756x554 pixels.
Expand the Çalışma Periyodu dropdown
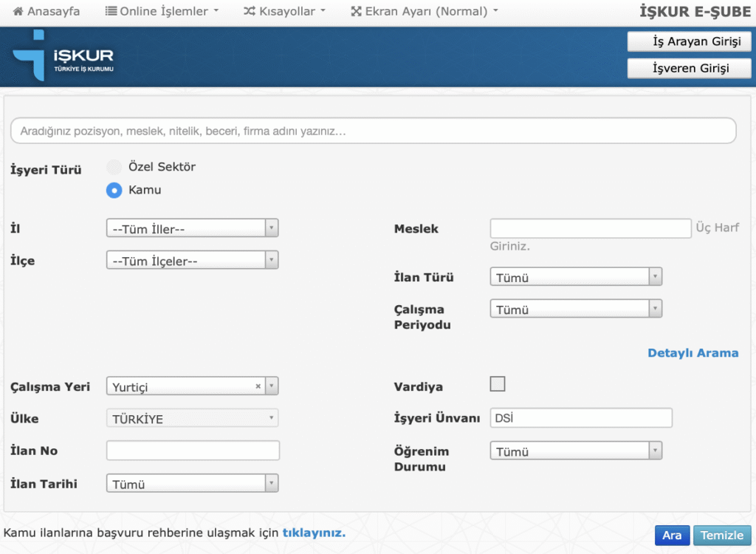(576, 310)
